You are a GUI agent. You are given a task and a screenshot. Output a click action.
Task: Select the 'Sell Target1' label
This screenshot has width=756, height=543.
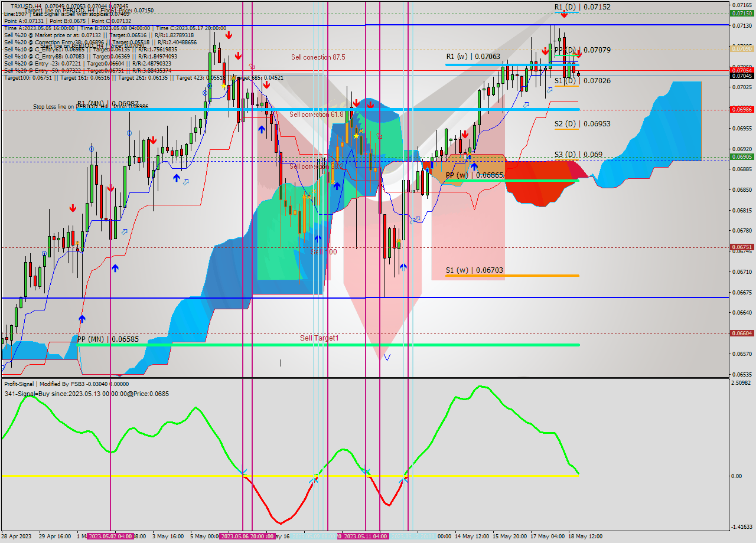pos(320,338)
